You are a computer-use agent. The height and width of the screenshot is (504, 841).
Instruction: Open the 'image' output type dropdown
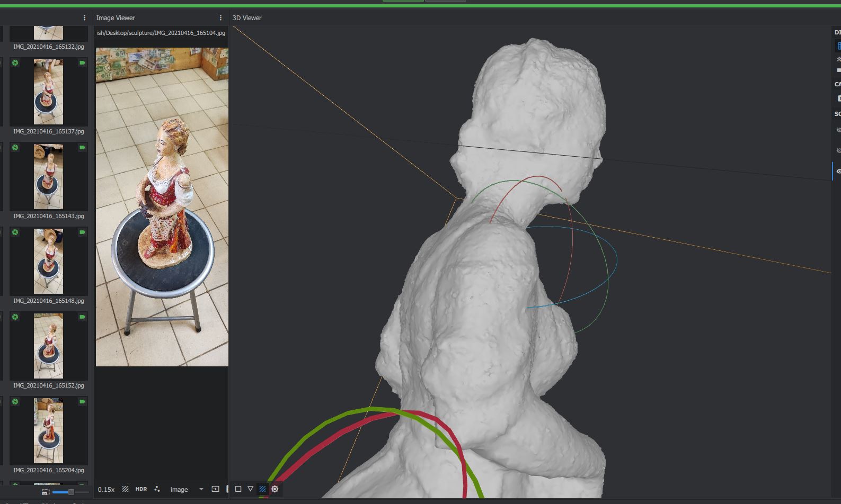(x=186, y=489)
